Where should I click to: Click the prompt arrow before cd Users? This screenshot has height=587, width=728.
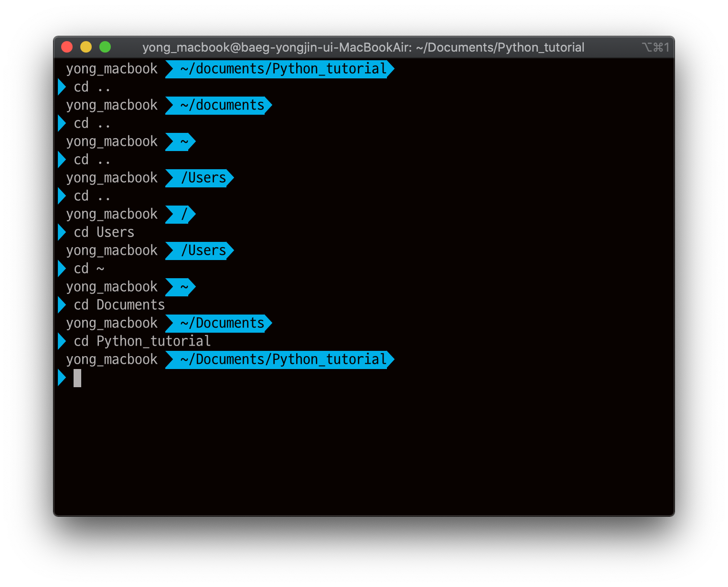point(62,232)
